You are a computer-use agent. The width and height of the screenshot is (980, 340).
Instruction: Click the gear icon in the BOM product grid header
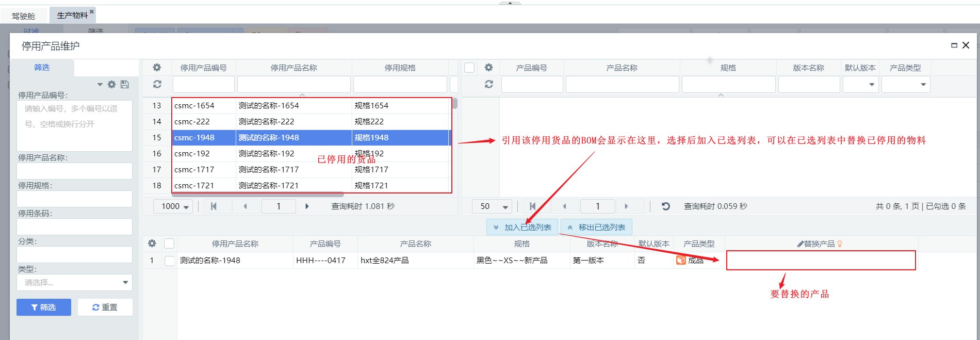pyautogui.click(x=488, y=68)
